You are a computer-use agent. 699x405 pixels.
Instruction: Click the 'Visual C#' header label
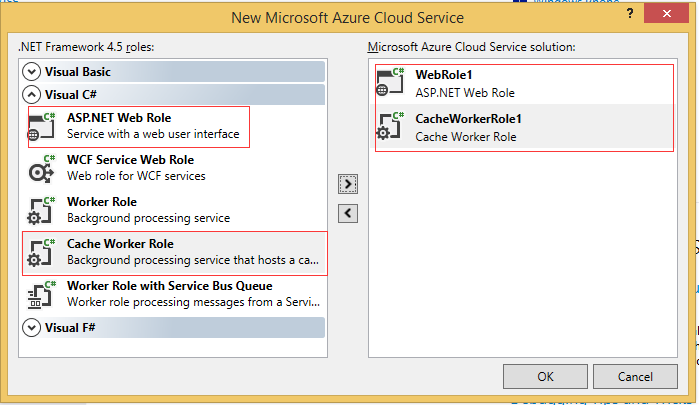point(70,95)
